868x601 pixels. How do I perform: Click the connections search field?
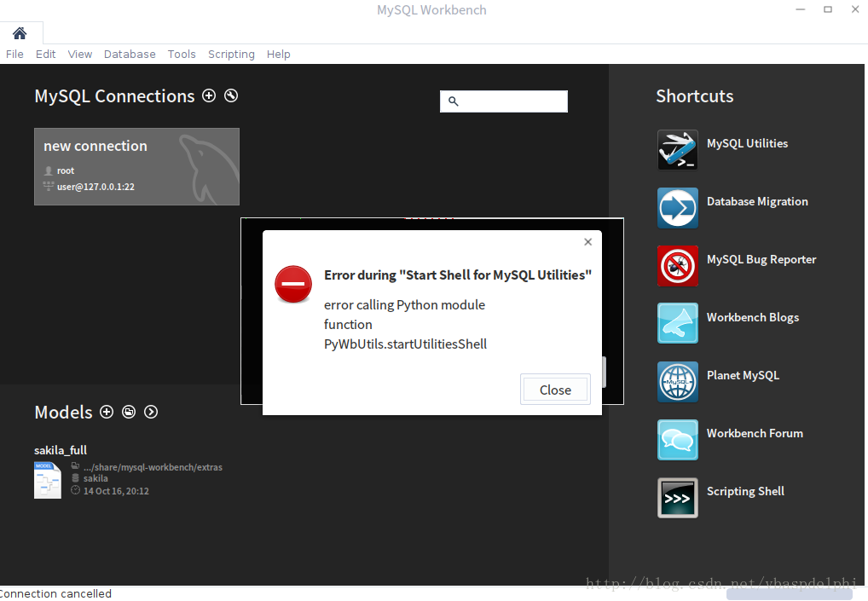(504, 101)
